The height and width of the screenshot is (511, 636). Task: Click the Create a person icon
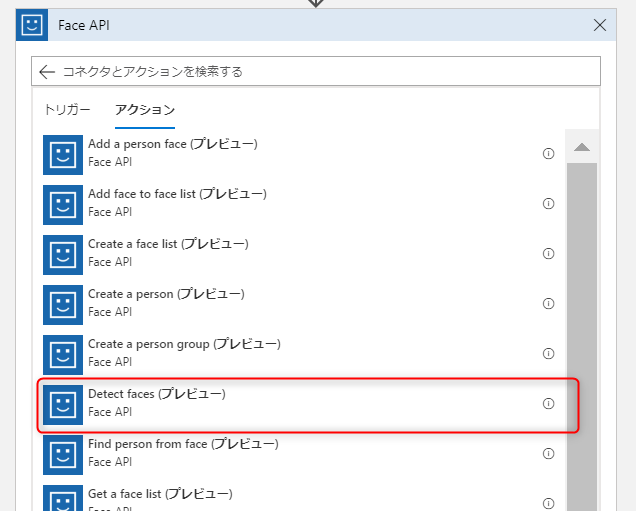63,305
